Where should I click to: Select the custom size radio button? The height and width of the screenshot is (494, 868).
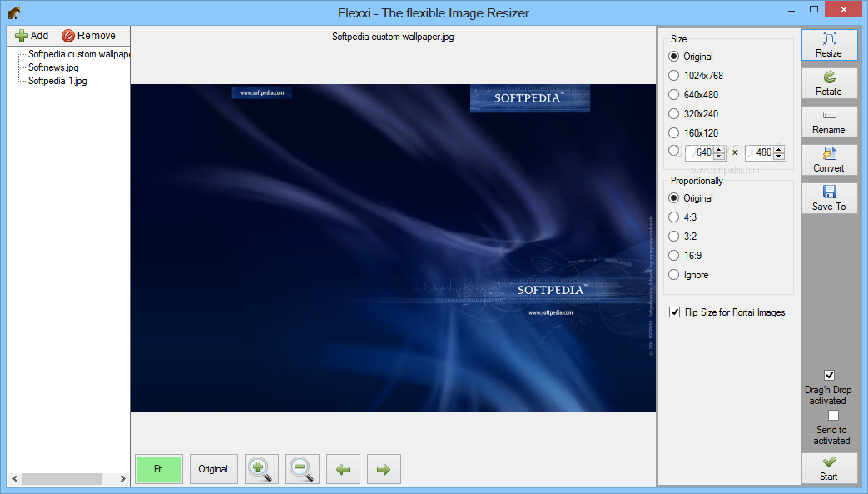[x=674, y=151]
